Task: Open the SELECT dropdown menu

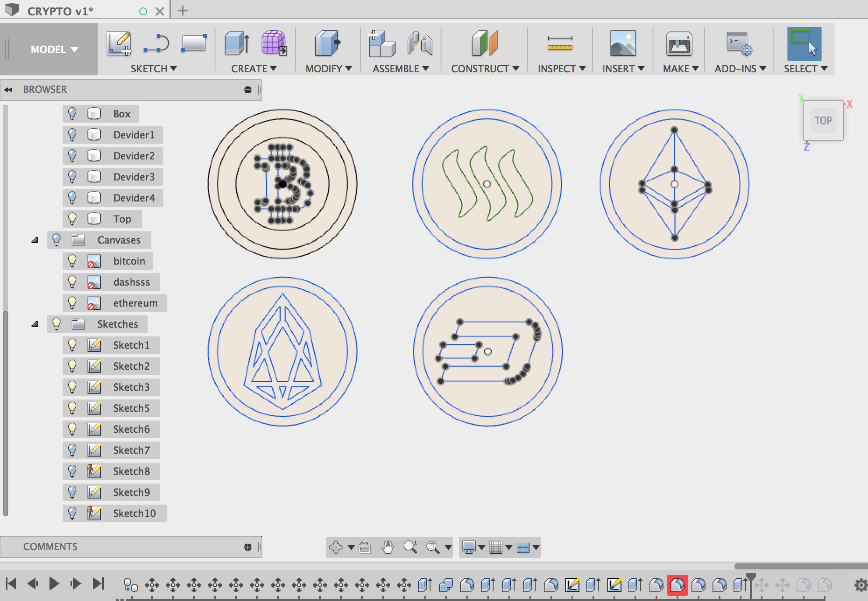Action: tap(806, 69)
